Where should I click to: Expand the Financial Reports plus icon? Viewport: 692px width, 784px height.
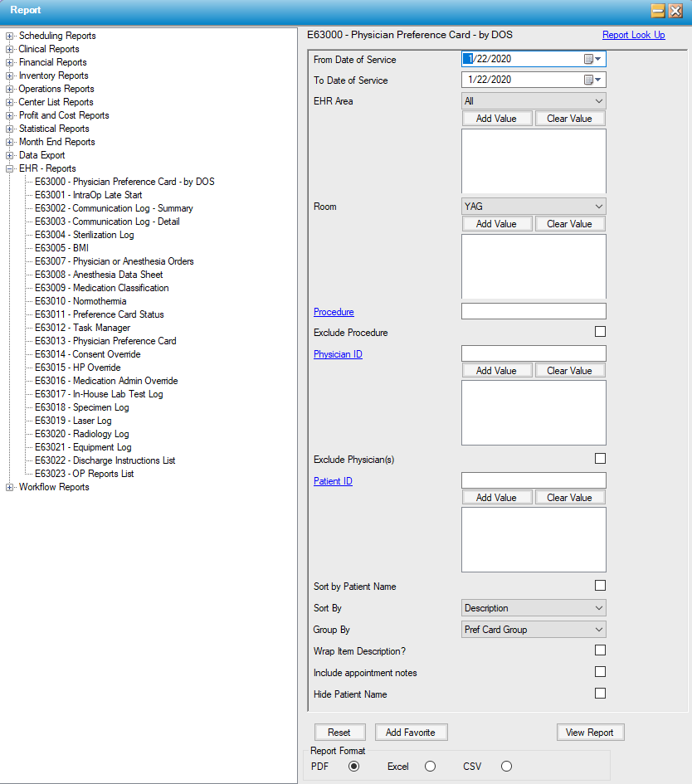pyautogui.click(x=9, y=62)
